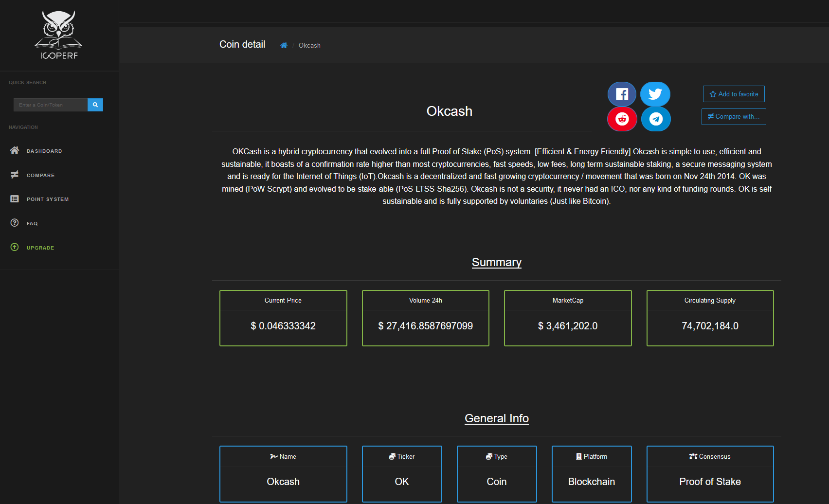Click the breadcrumb home icon
The height and width of the screenshot is (504, 829).
point(284,45)
